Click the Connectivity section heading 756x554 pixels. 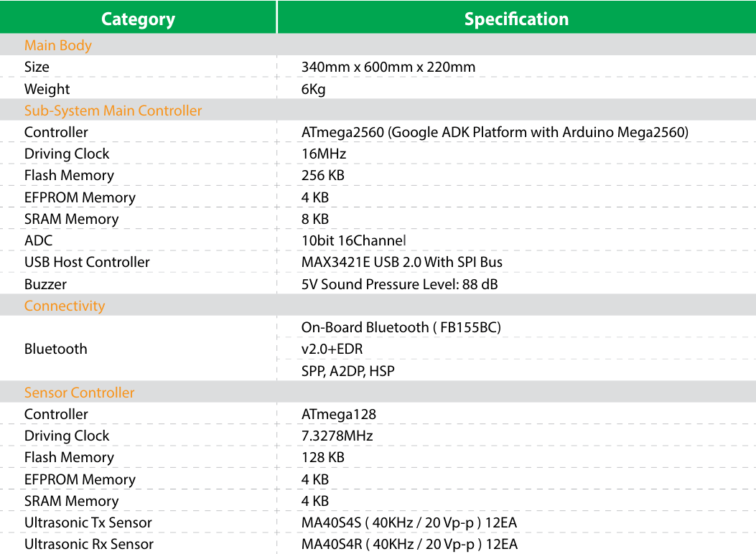coord(65,306)
